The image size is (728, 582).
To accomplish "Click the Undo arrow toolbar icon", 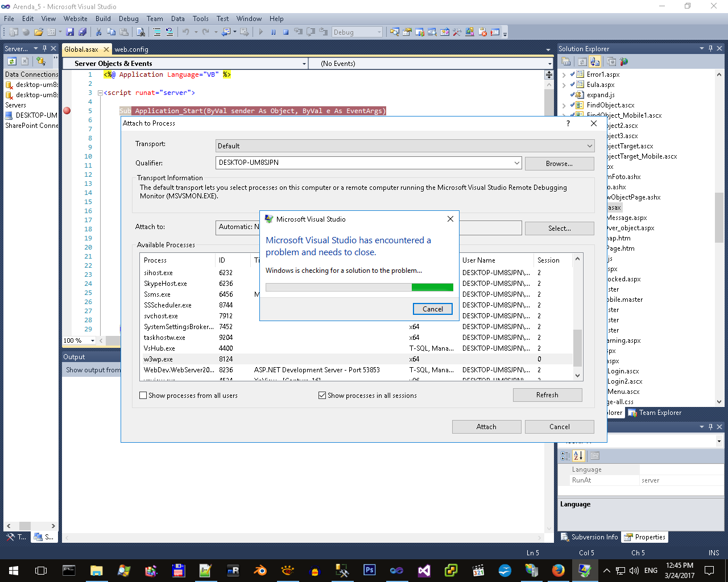I will click(185, 32).
